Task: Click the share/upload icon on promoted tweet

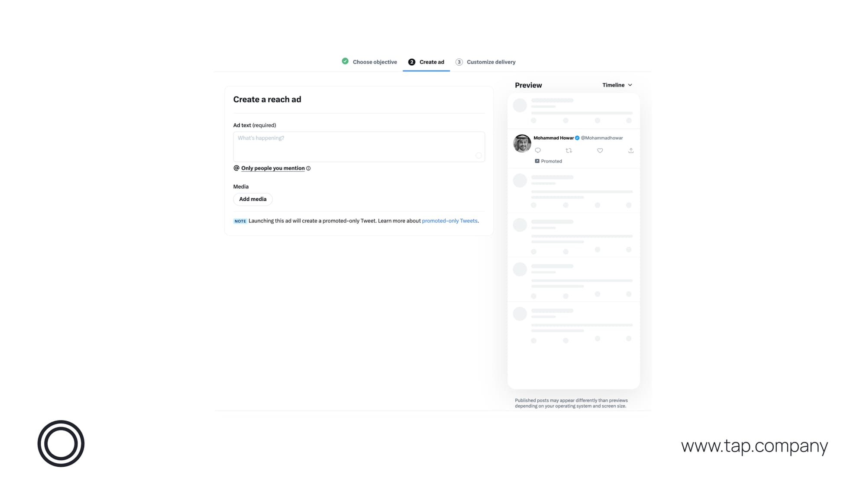Action: coord(630,151)
